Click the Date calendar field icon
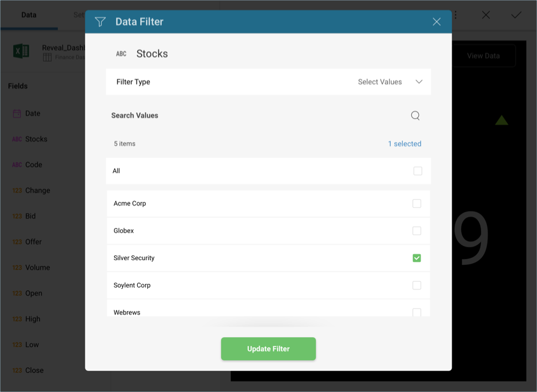The height and width of the screenshot is (392, 537). [x=17, y=113]
